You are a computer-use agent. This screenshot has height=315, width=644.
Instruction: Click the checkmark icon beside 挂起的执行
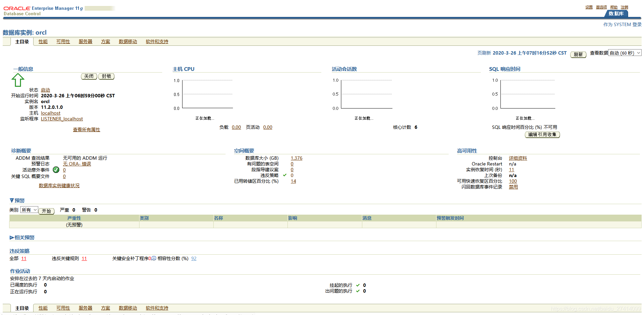(x=358, y=285)
